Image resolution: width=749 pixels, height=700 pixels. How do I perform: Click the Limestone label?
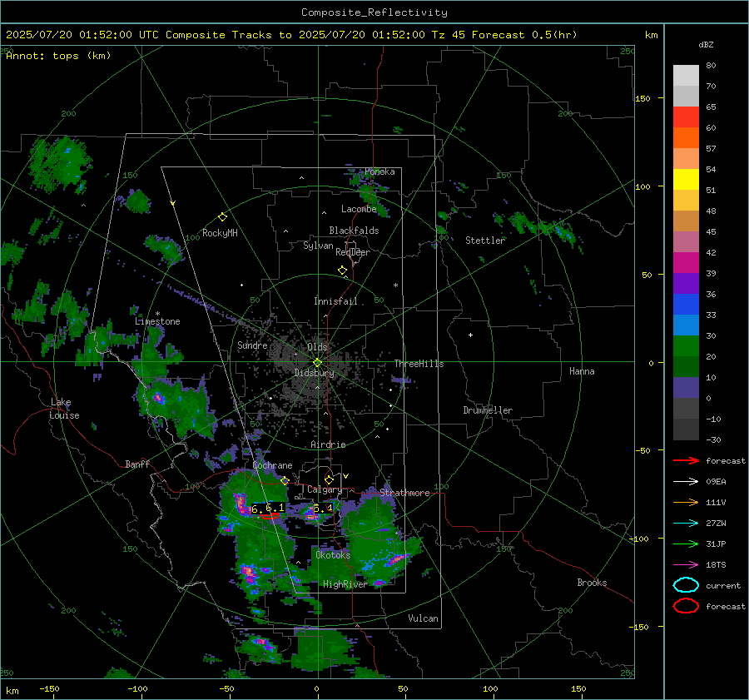(x=157, y=321)
